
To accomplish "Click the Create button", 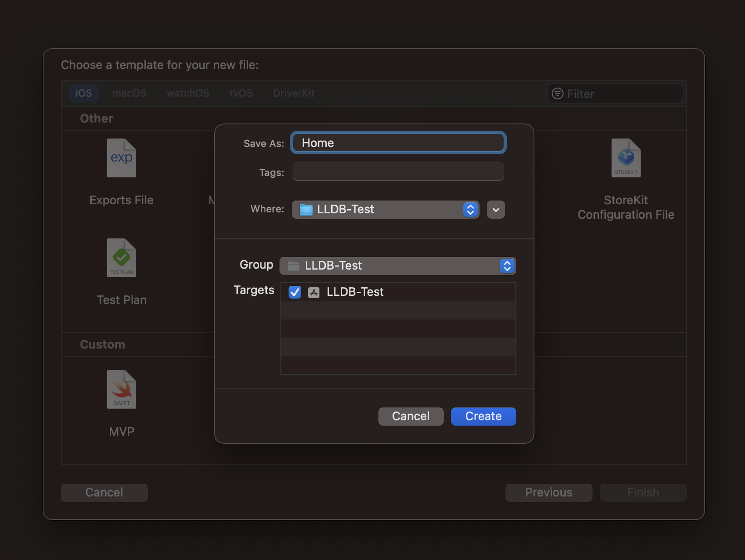I will pyautogui.click(x=483, y=416).
